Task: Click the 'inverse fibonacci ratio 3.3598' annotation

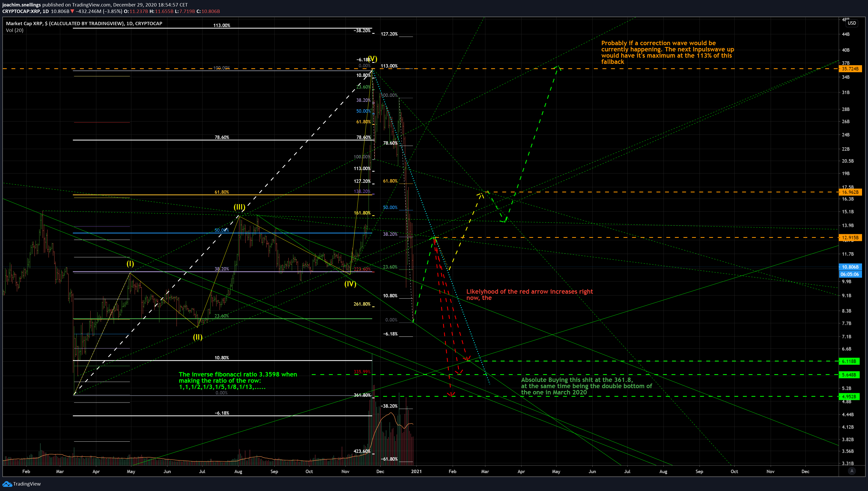Action: point(238,380)
